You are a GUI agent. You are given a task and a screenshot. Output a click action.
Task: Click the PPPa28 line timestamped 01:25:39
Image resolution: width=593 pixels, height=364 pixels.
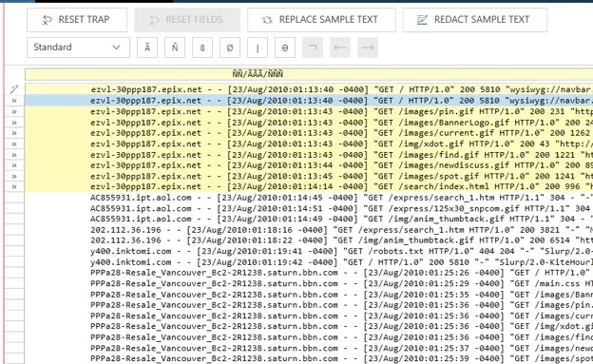[309, 358]
